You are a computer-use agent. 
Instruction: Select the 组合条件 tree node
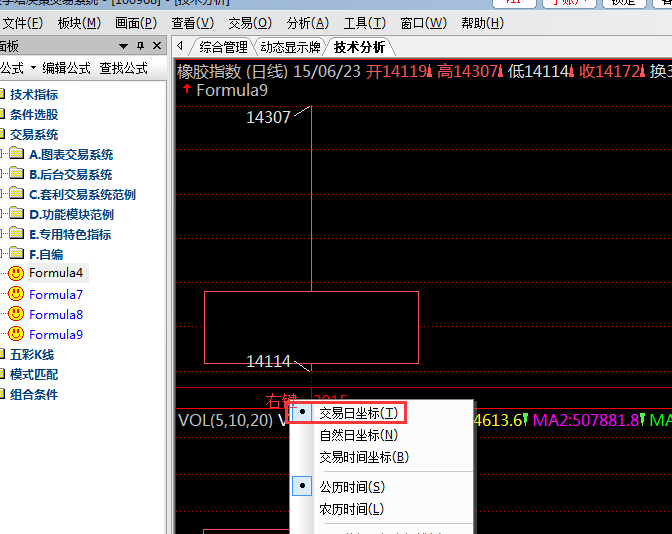34,395
